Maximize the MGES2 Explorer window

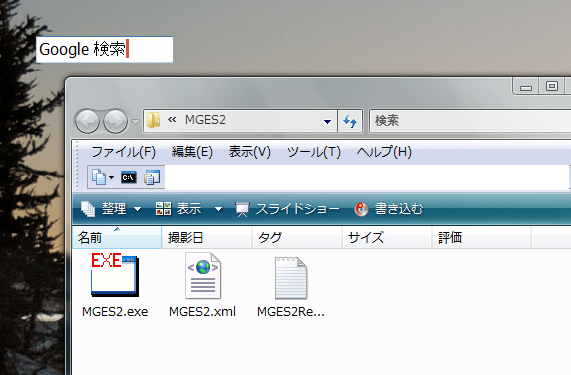click(551, 87)
